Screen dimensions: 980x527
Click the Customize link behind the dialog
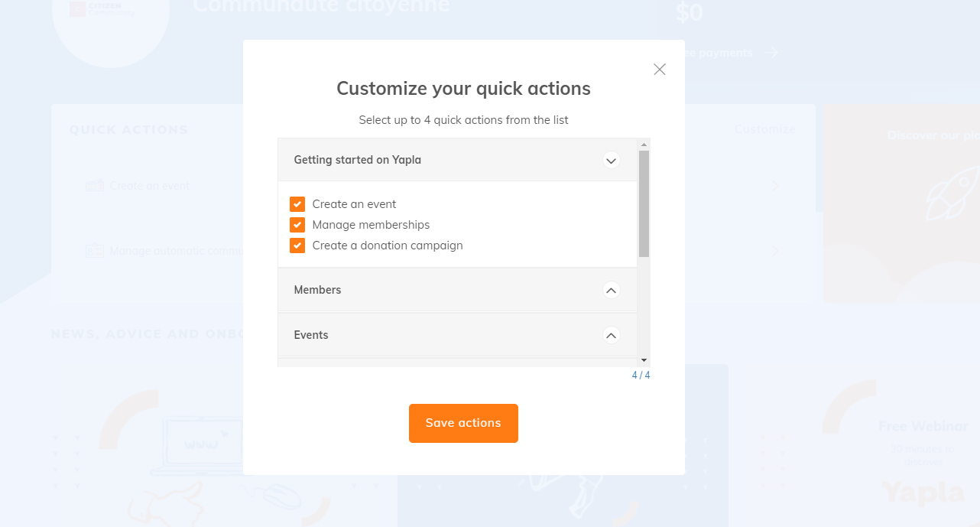(764, 129)
